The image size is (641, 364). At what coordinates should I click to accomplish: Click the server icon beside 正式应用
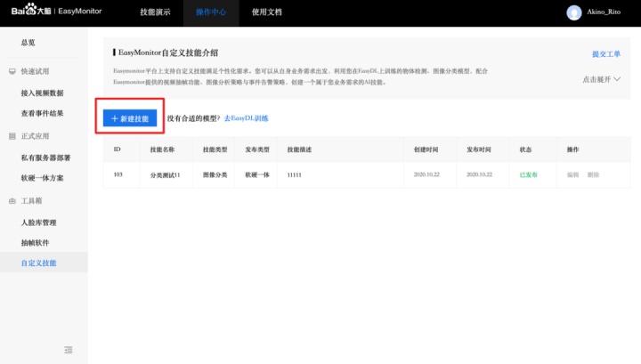[x=12, y=136]
